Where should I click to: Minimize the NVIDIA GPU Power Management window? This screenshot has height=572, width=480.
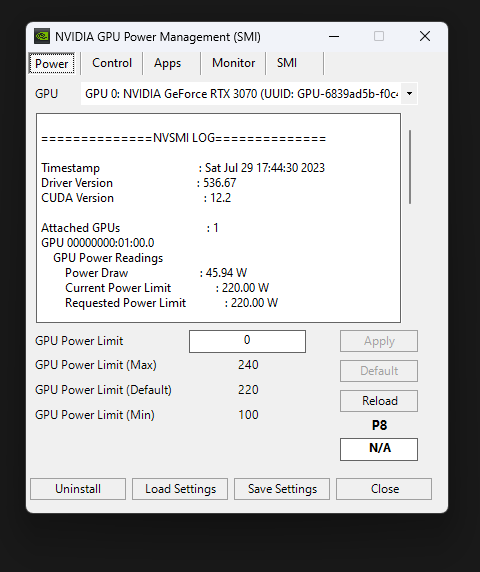click(x=334, y=36)
